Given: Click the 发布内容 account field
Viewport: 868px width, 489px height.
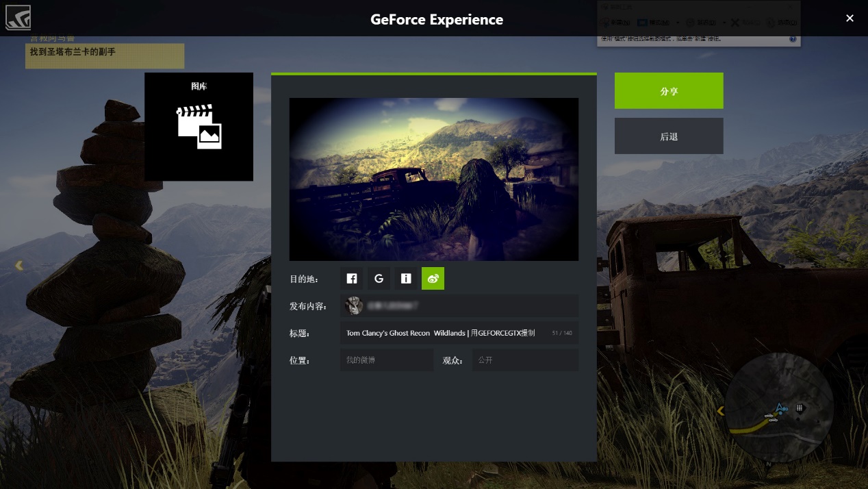Looking at the screenshot, I should pyautogui.click(x=459, y=305).
